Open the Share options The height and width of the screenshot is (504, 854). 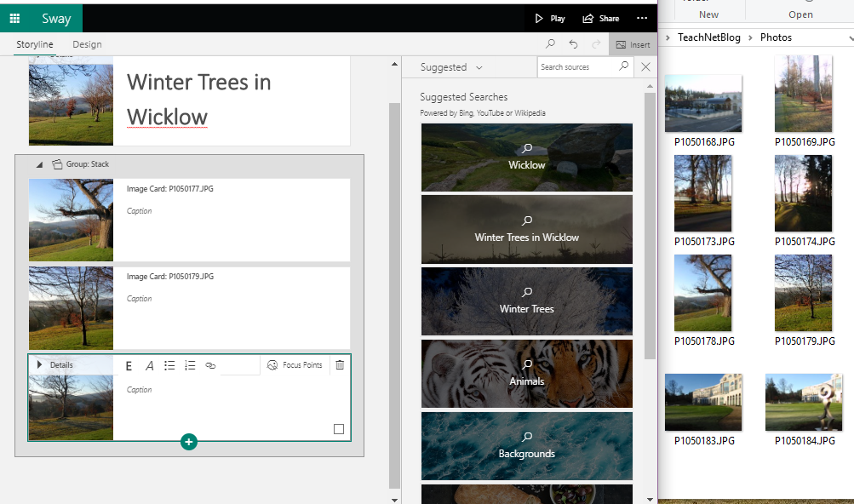click(x=601, y=18)
